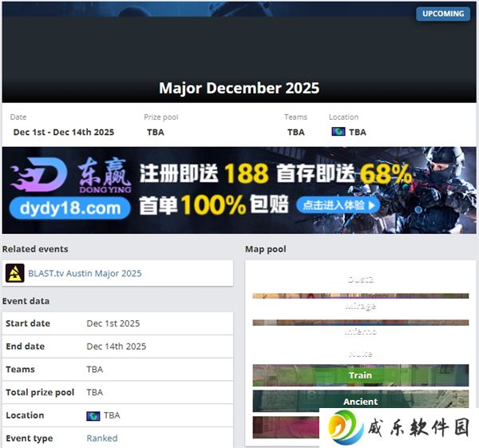Select the Train map thumbnail

coord(361,375)
